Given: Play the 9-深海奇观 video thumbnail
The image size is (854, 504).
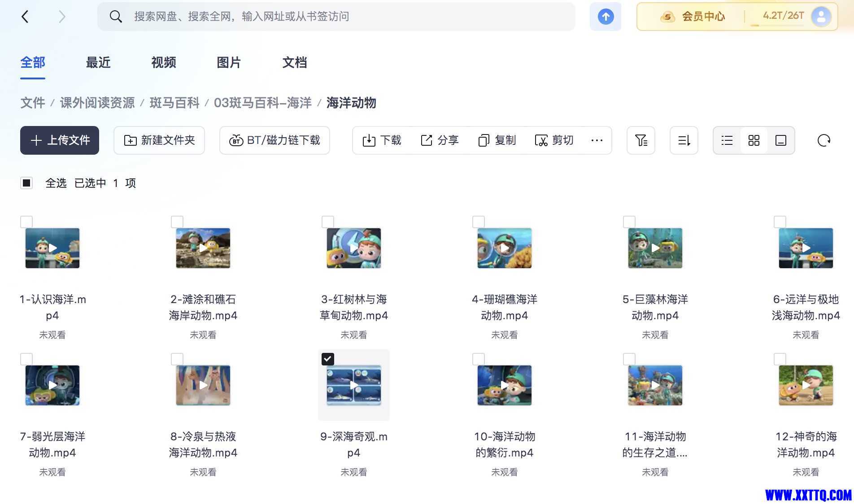Looking at the screenshot, I should click(x=354, y=385).
